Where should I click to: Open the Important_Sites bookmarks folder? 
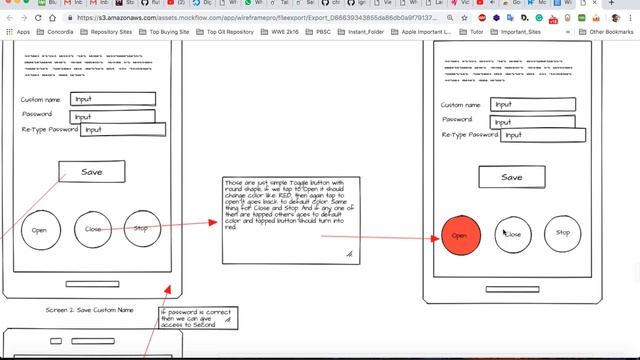[516, 32]
